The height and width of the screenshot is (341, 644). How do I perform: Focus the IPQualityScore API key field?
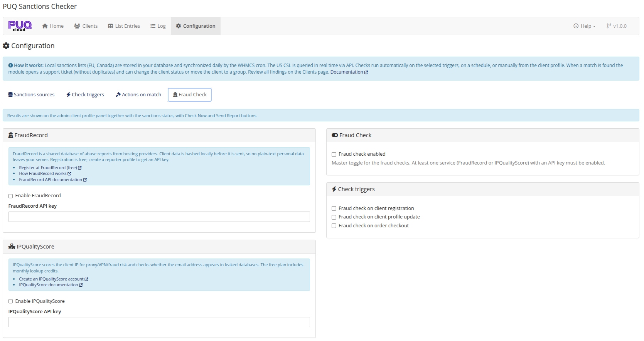[159, 322]
